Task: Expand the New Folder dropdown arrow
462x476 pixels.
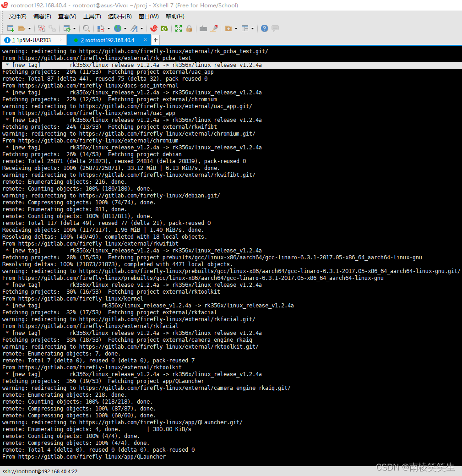Action: 236,29
